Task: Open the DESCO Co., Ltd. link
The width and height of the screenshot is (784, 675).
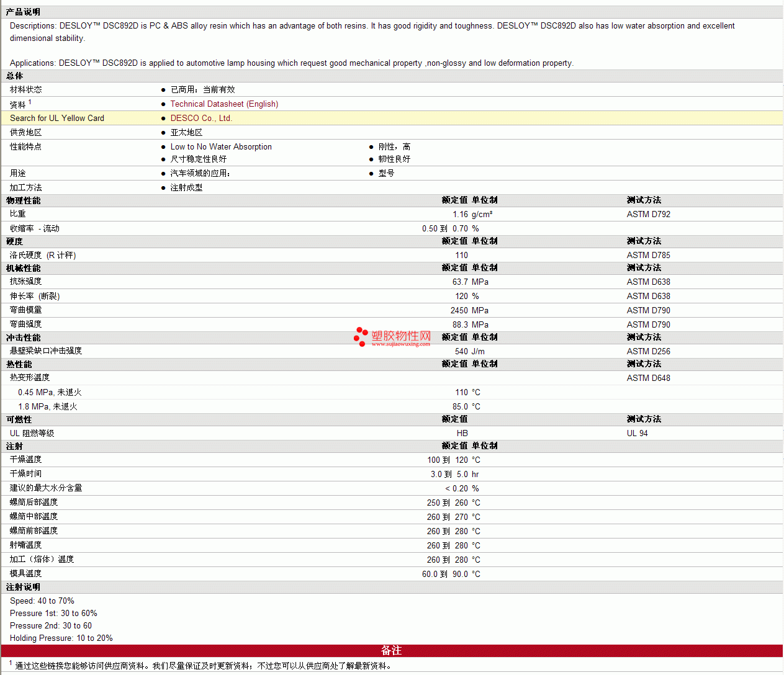Action: coord(201,118)
